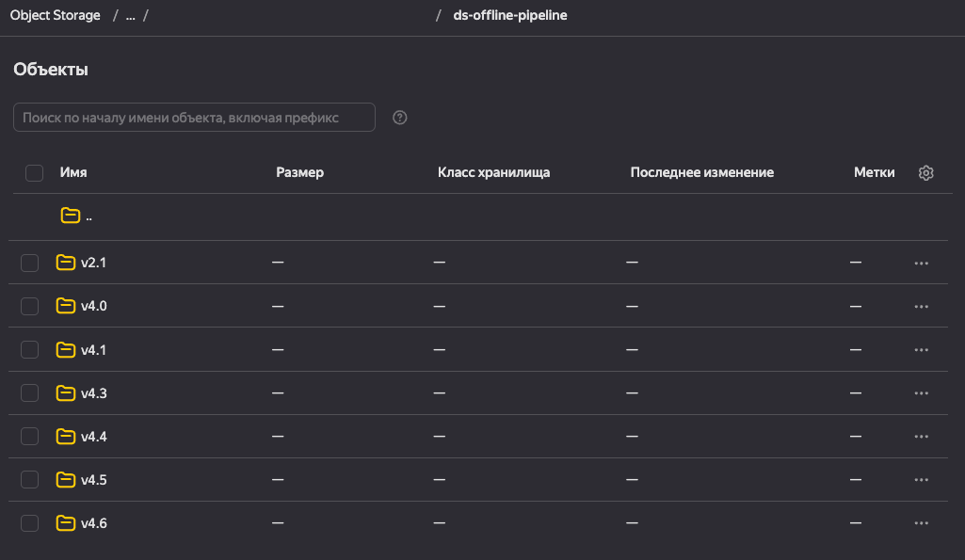Screen dimensions: 965x560
Task: Open the v4.4 folder name
Action: point(93,437)
